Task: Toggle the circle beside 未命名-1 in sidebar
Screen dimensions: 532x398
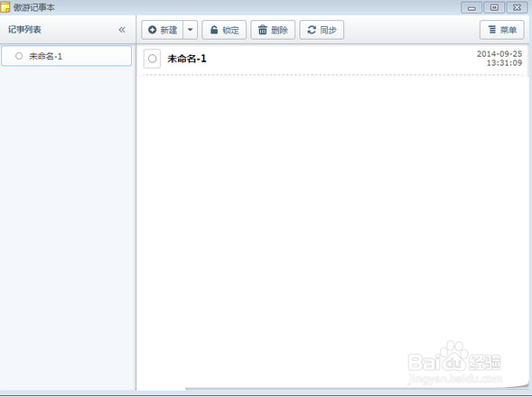Action: 19,56
